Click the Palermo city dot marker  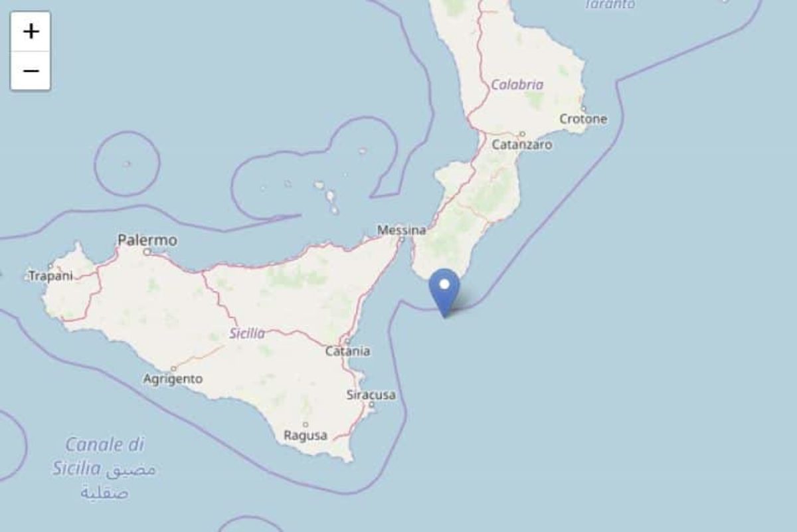click(x=147, y=252)
